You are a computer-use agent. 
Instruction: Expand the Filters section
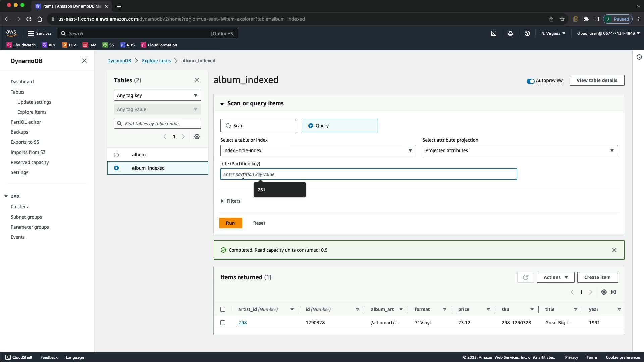pyautogui.click(x=231, y=201)
